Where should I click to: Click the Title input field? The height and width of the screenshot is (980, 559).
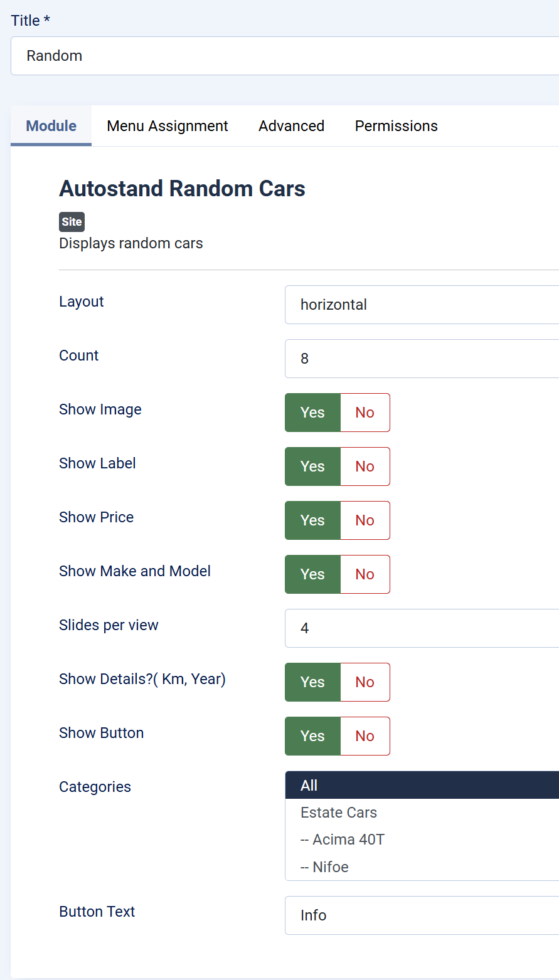tap(282, 56)
